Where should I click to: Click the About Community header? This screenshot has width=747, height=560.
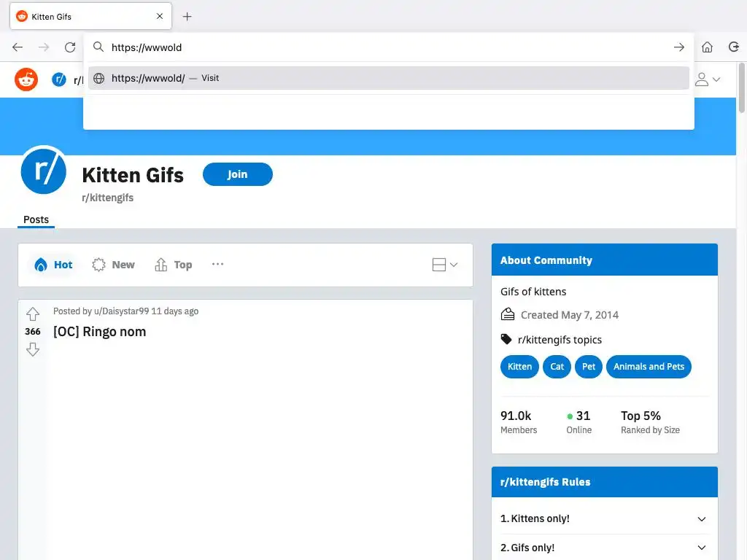pos(605,260)
